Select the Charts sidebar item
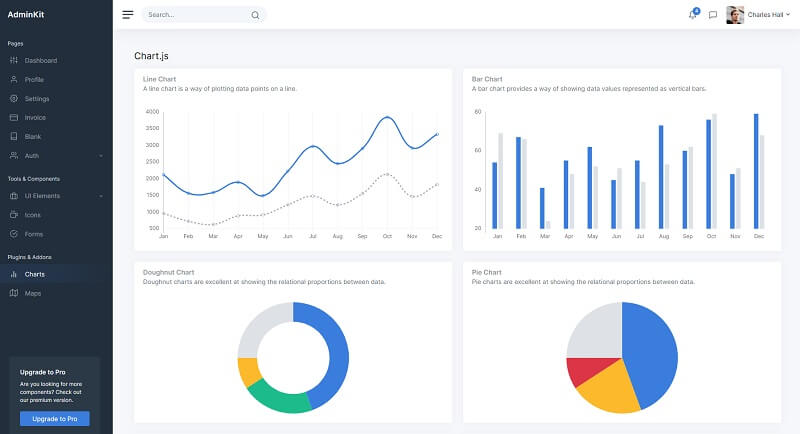800x434 pixels. point(34,273)
